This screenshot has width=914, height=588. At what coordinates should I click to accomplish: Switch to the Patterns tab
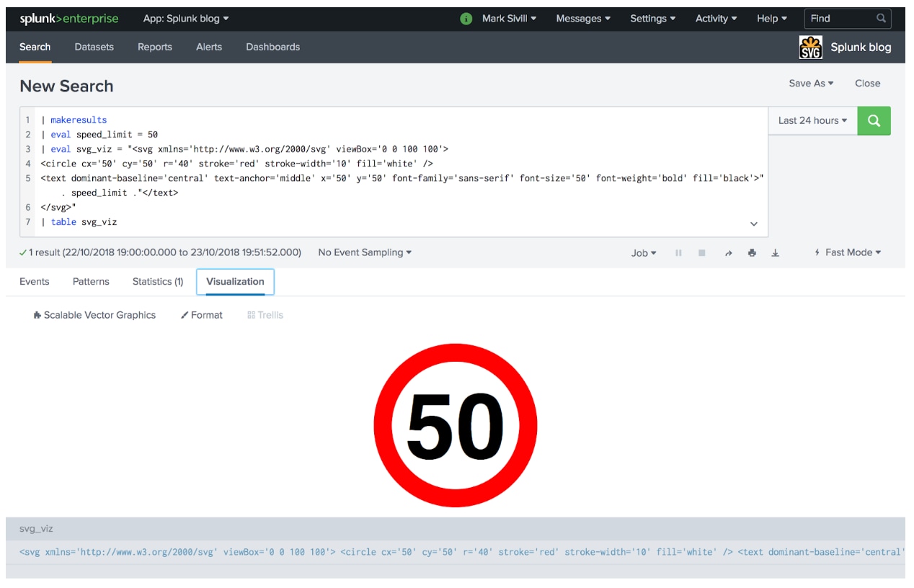coord(91,282)
